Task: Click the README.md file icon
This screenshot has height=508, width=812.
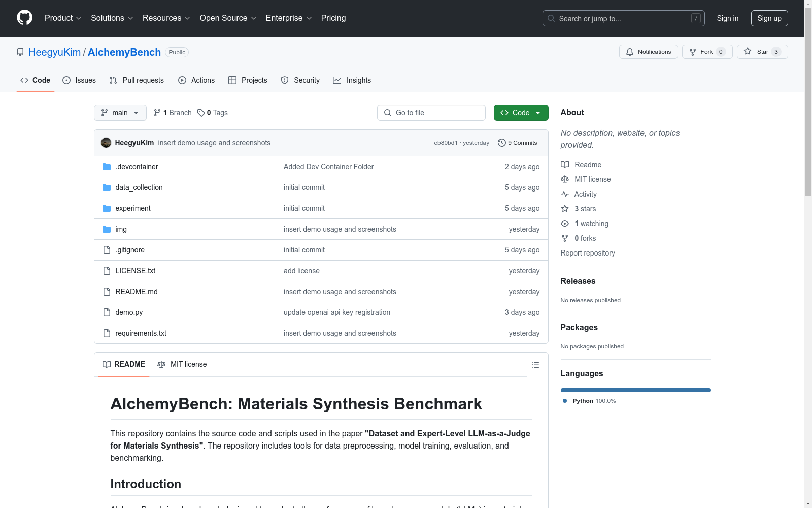Action: coord(107,292)
